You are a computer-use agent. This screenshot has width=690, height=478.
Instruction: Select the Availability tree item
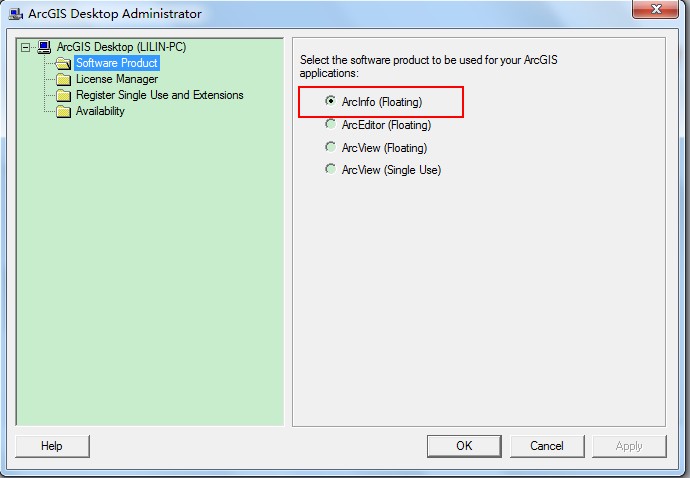click(100, 111)
